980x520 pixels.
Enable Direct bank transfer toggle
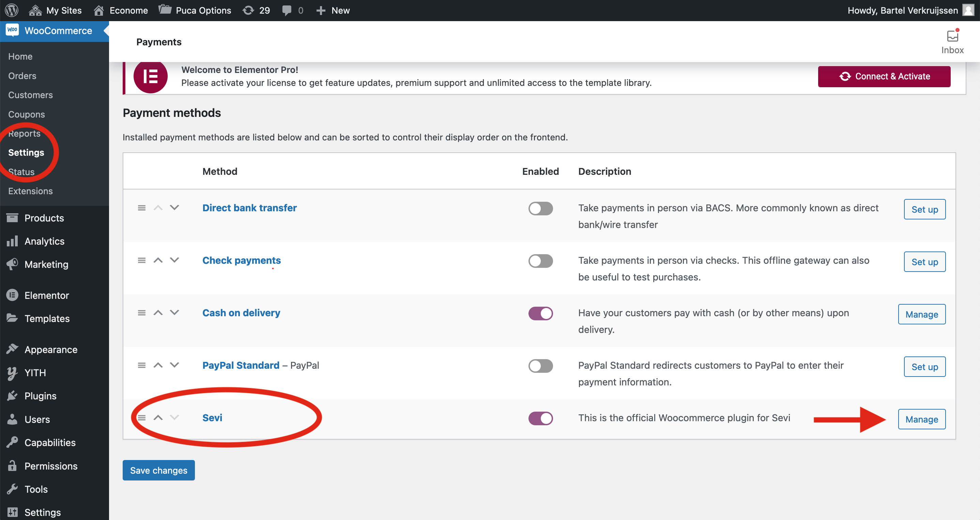click(540, 209)
